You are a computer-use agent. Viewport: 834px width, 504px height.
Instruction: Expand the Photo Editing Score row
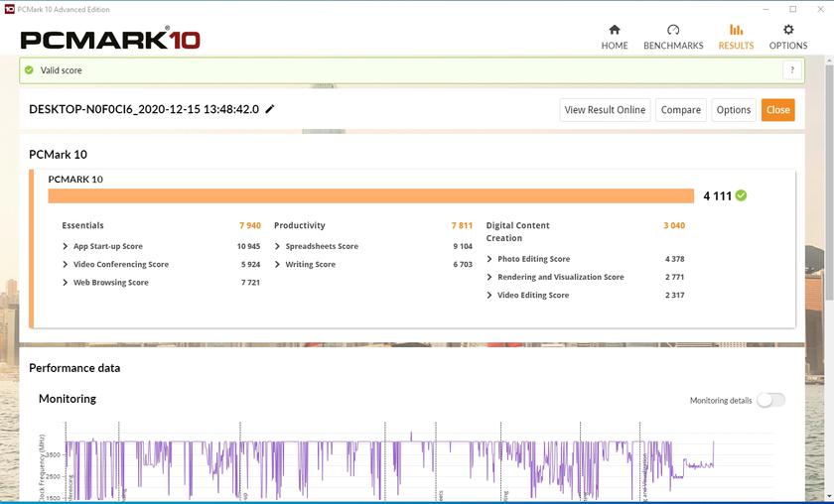click(x=489, y=259)
